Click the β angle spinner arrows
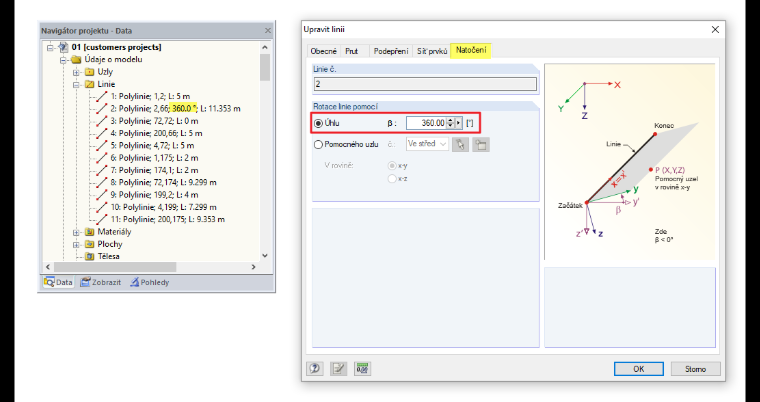This screenshot has height=402, width=760. (450, 123)
